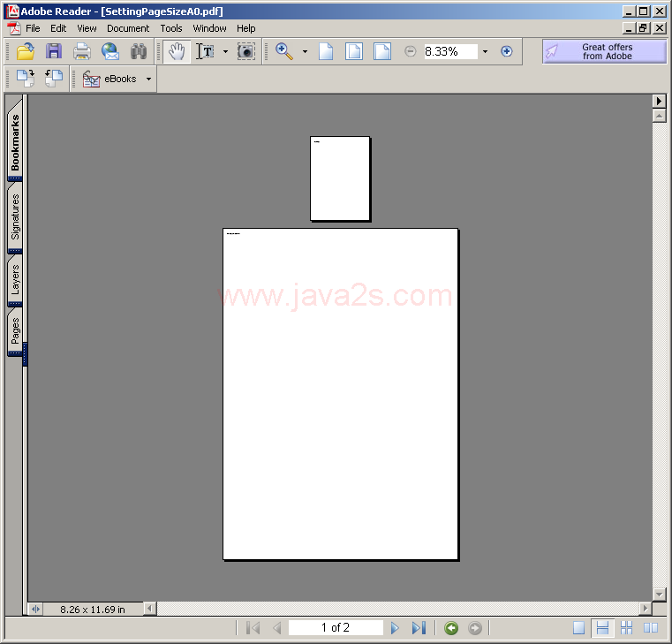Open the Signatures navigation tab
The image size is (672, 644).
point(15,216)
